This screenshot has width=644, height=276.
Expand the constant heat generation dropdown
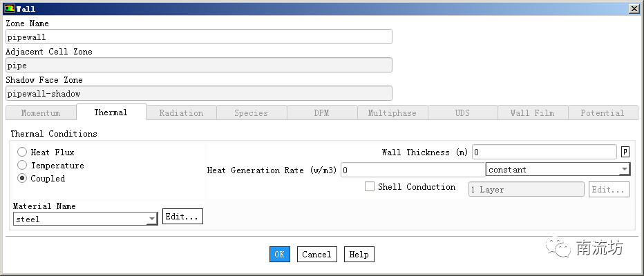point(625,170)
